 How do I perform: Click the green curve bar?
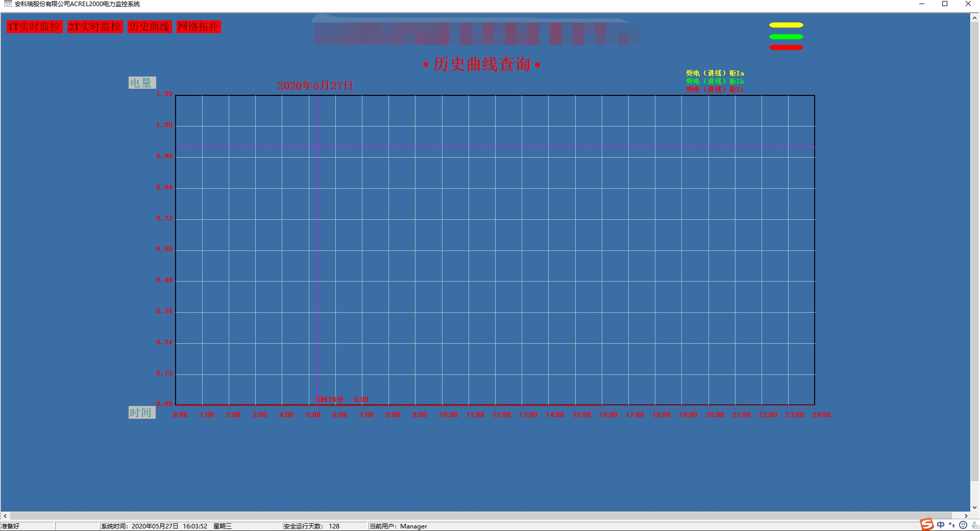tap(786, 37)
